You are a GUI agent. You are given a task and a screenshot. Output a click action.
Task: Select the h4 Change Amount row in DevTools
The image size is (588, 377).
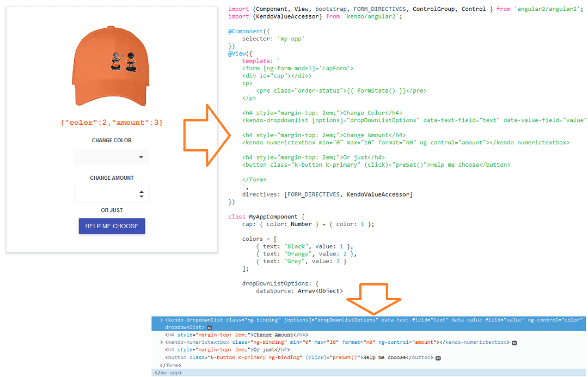(237, 335)
